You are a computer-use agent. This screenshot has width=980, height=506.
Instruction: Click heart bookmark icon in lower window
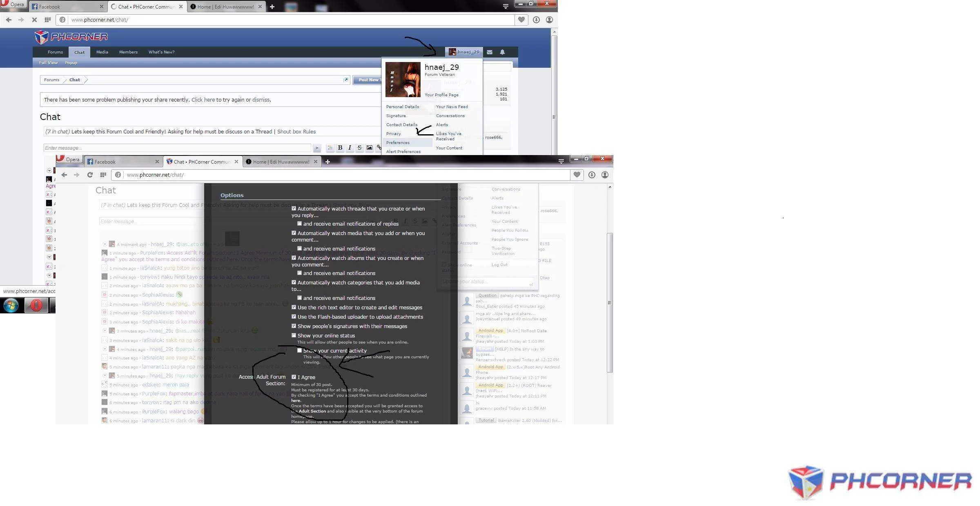(x=577, y=175)
